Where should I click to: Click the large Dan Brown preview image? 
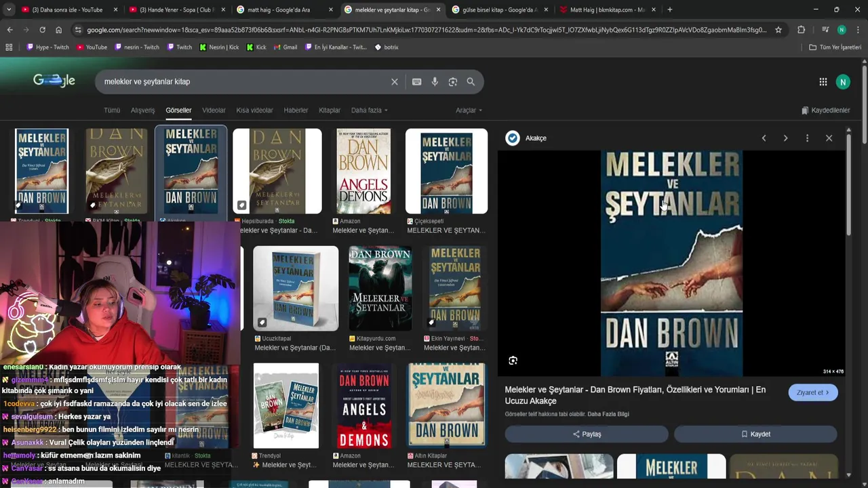click(x=671, y=263)
